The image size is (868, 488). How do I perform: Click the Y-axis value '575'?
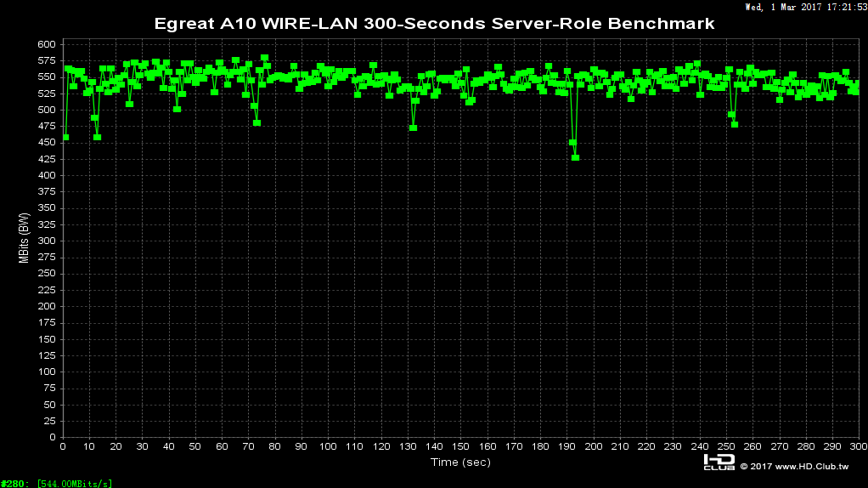(47, 61)
